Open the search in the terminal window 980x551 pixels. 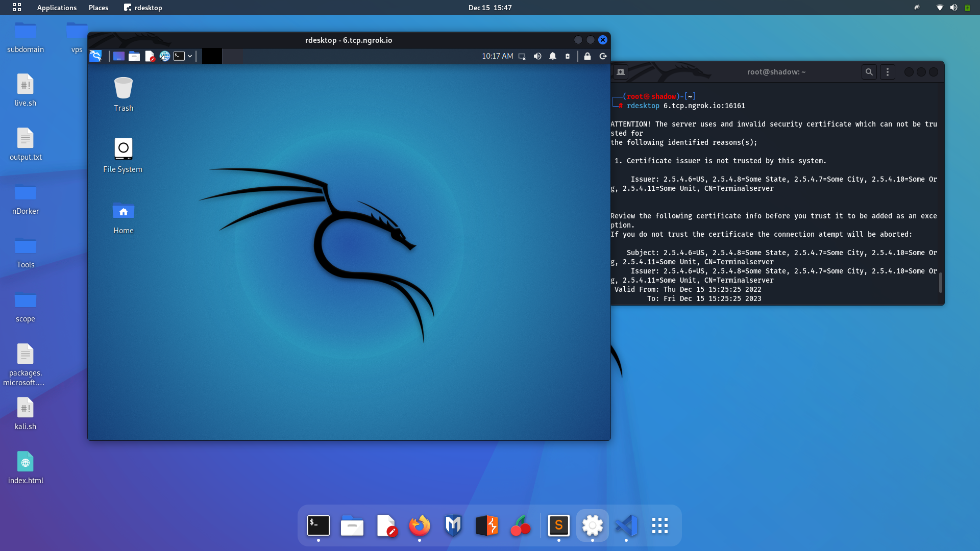coord(869,72)
